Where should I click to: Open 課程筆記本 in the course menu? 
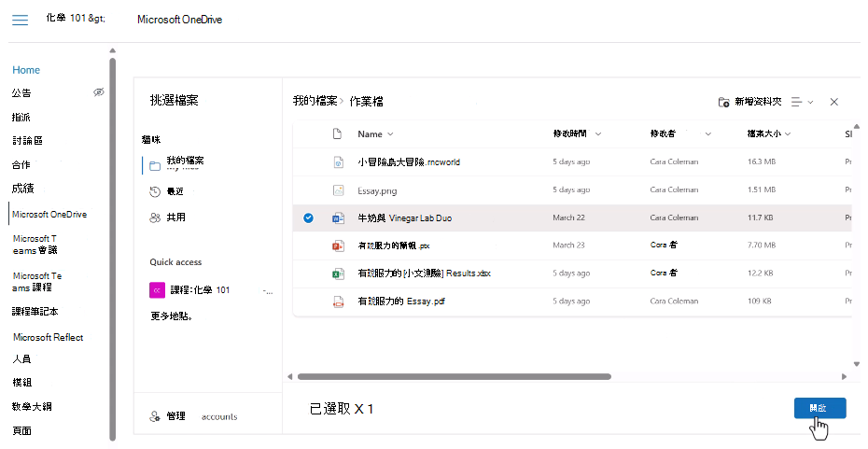pyautogui.click(x=35, y=312)
